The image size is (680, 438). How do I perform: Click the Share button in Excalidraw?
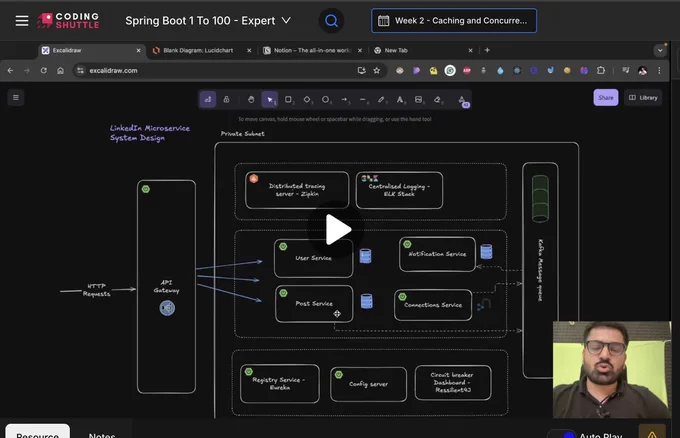tap(605, 98)
